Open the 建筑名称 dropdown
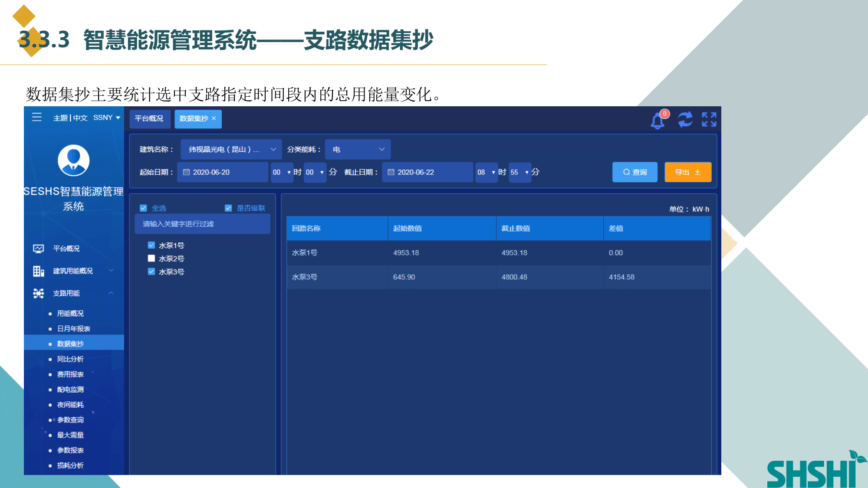Image resolution: width=868 pixels, height=488 pixels. pyautogui.click(x=231, y=149)
